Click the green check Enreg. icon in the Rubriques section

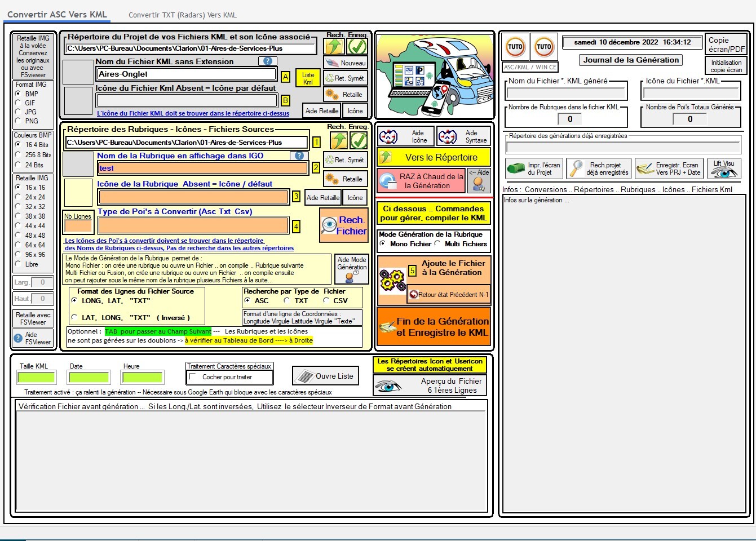click(359, 140)
